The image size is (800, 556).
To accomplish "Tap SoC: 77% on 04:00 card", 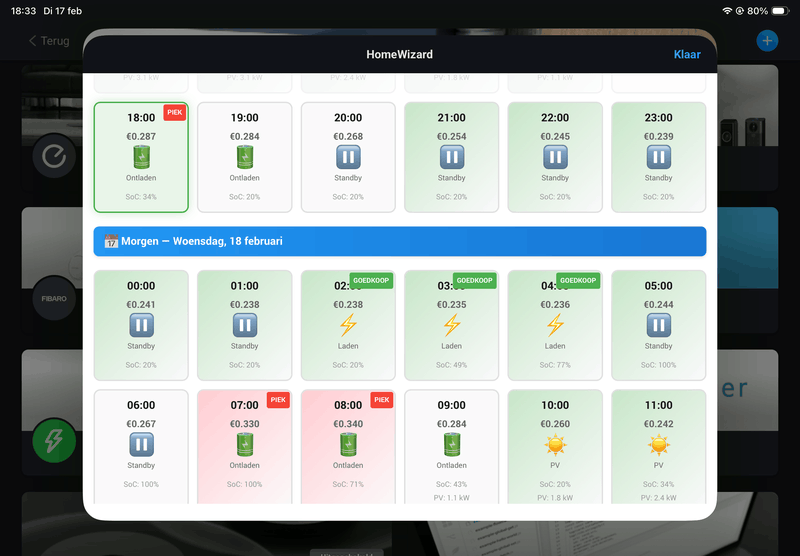I will 555,365.
